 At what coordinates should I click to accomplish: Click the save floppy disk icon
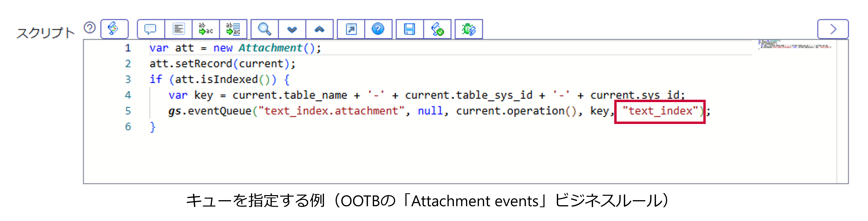(409, 29)
